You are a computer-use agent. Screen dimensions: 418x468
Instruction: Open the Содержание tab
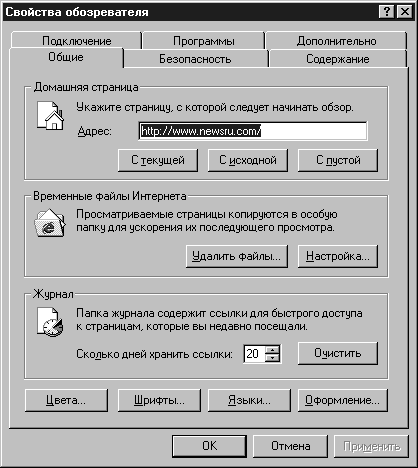[338, 59]
